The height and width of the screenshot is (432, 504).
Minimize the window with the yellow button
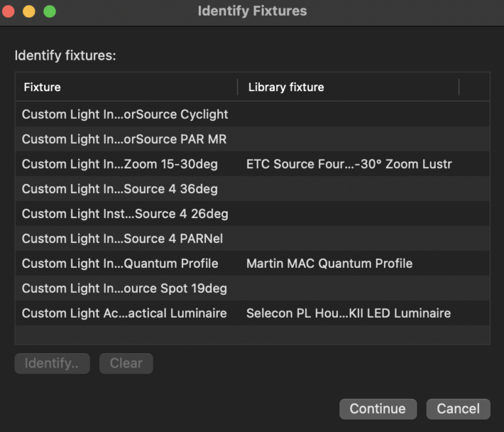click(x=29, y=11)
